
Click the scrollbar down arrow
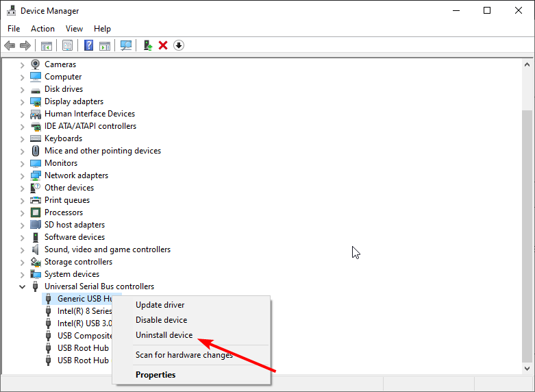coord(527,369)
